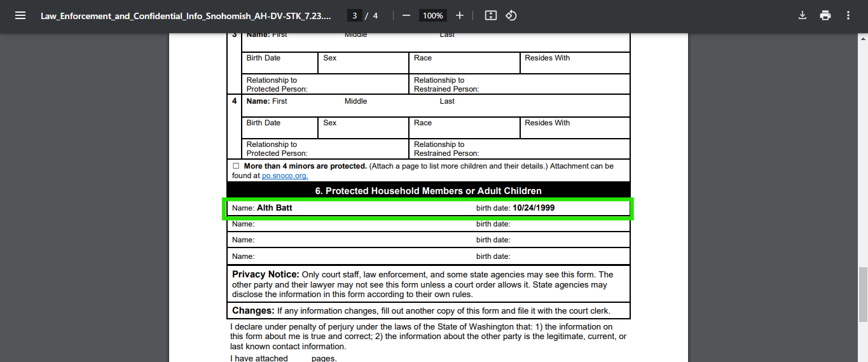Click minor 4 Race field
Viewport: 868px width, 362px height.
click(464, 128)
